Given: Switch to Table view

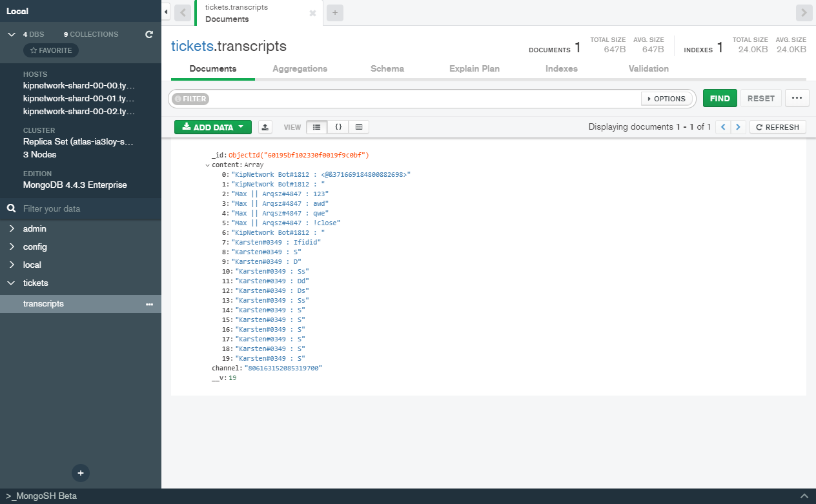Looking at the screenshot, I should click(359, 127).
